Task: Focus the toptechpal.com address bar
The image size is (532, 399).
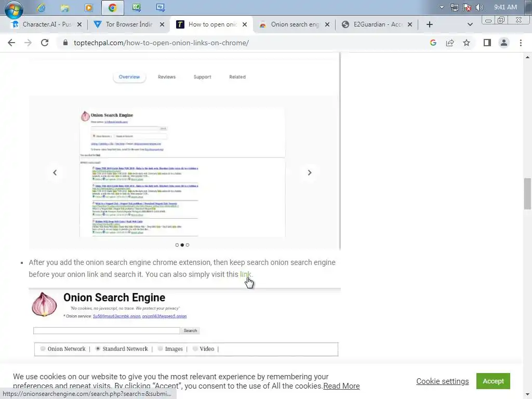Action: (161, 43)
